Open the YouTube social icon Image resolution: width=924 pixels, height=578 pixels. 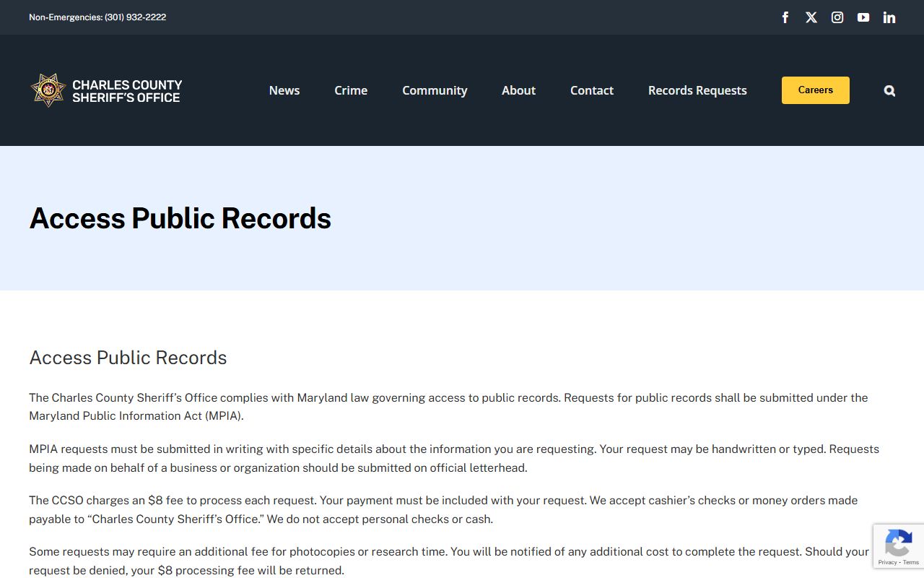coord(863,17)
